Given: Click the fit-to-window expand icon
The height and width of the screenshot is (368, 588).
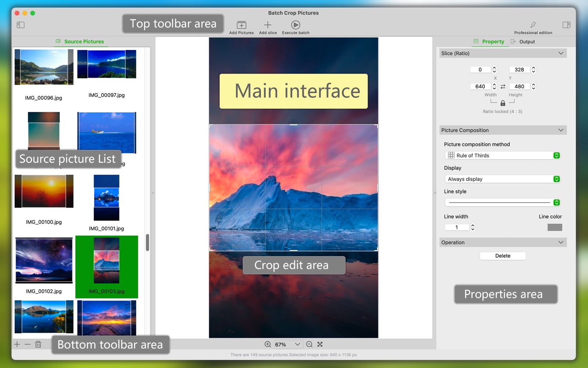Looking at the screenshot, I should (320, 344).
